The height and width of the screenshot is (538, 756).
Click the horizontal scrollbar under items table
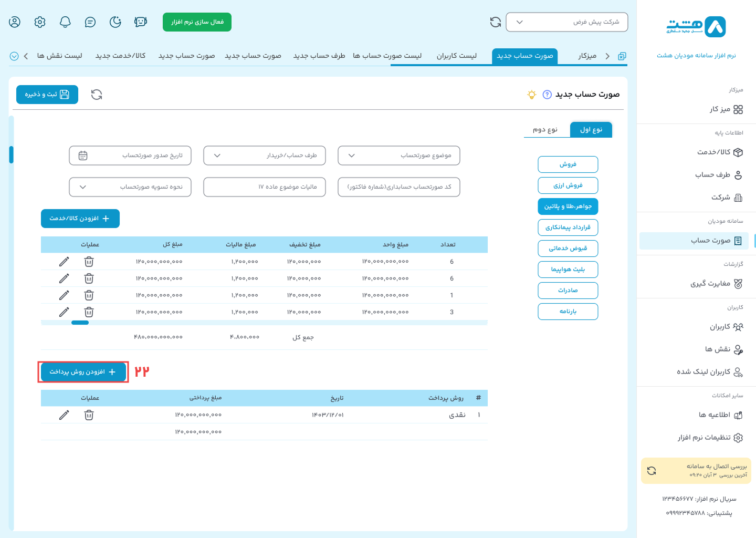click(80, 323)
